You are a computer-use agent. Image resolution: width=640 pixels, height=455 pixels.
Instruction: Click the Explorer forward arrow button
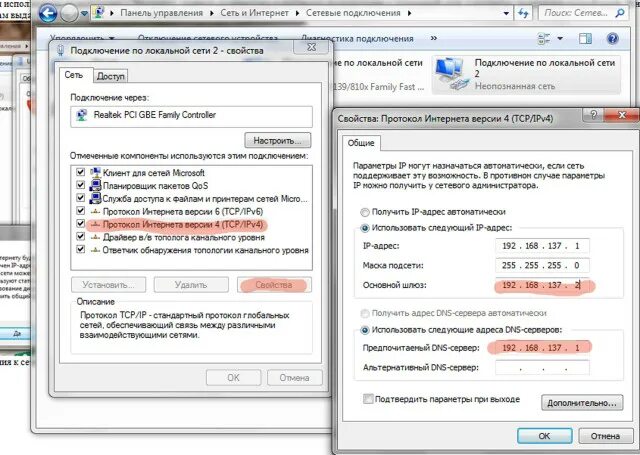click(69, 13)
